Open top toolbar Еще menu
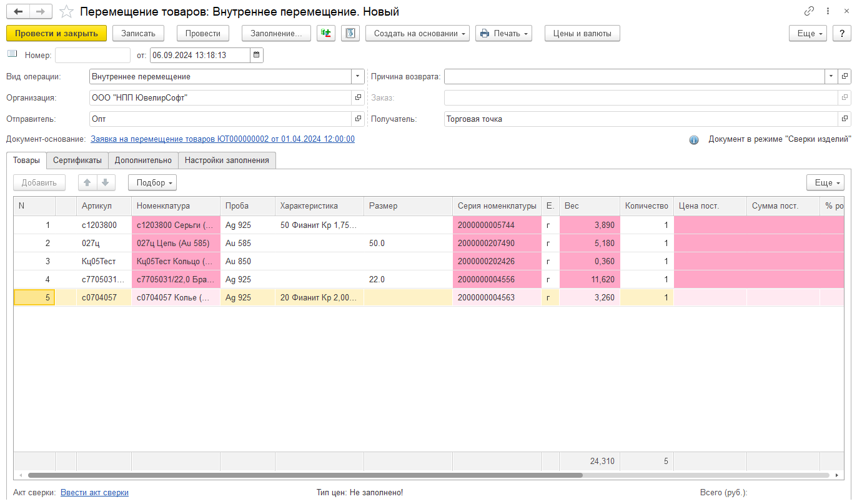 (x=808, y=33)
